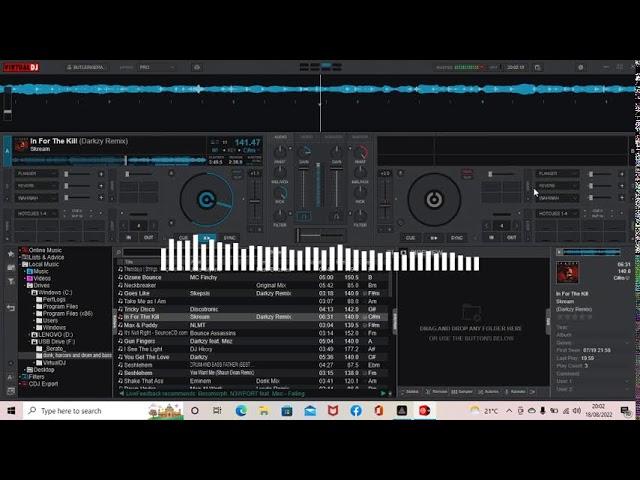640x480 pixels.
Task: Open left deck FLANGER effect dropdown
Action: pyautogui.click(x=36, y=174)
